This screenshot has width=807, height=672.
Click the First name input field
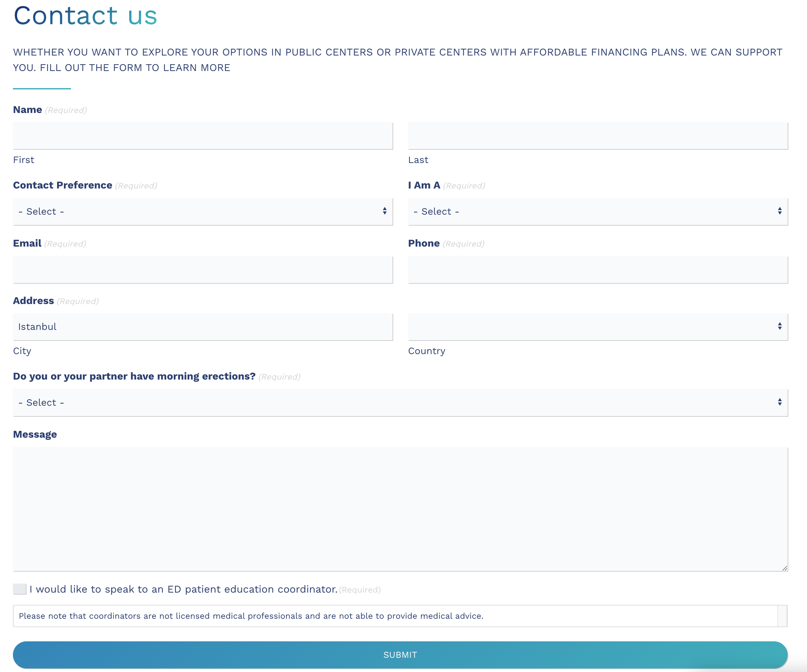coord(202,136)
